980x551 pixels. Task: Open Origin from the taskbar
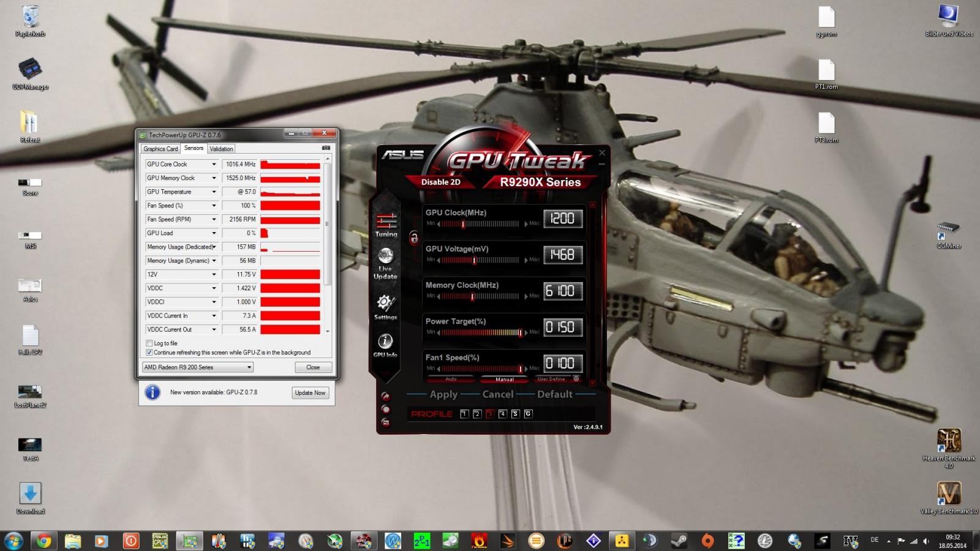(707, 541)
